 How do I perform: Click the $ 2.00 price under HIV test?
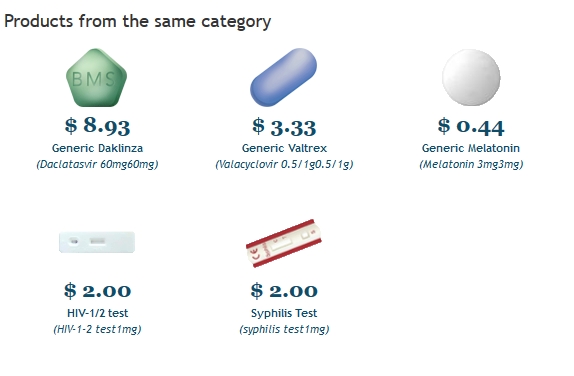coord(97,291)
